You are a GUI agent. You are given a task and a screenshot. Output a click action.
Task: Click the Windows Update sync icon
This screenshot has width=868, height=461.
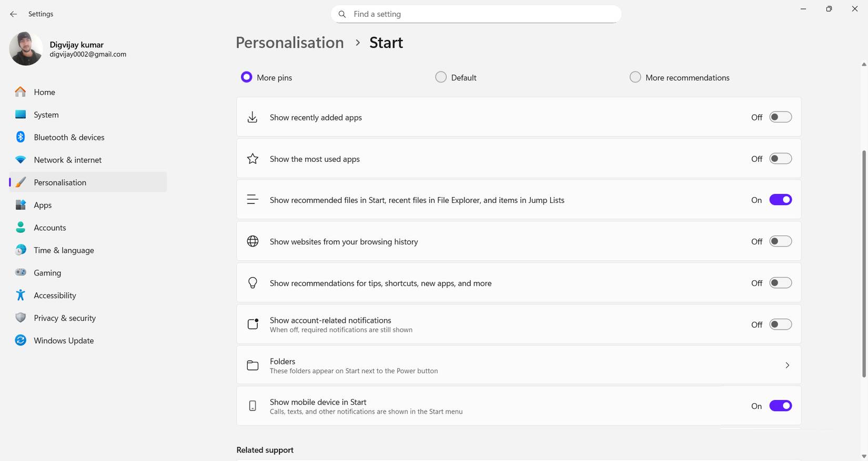click(21, 341)
